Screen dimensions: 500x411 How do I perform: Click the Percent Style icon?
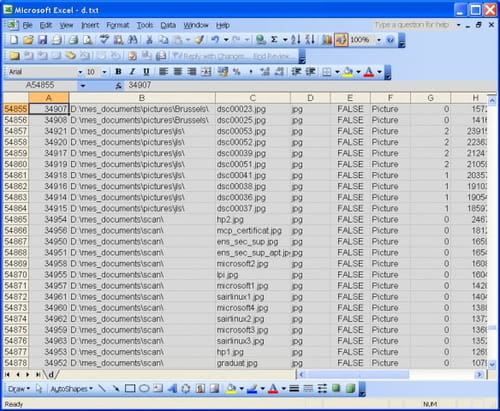[236, 72]
